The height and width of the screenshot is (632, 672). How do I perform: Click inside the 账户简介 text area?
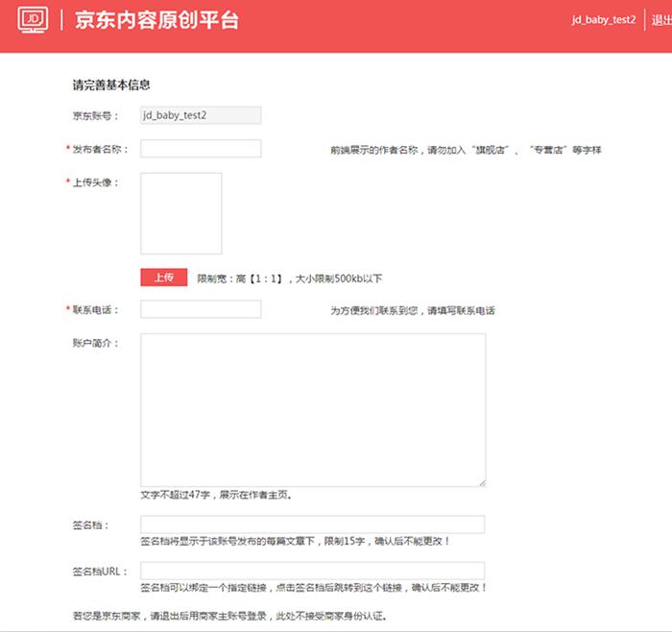313,410
